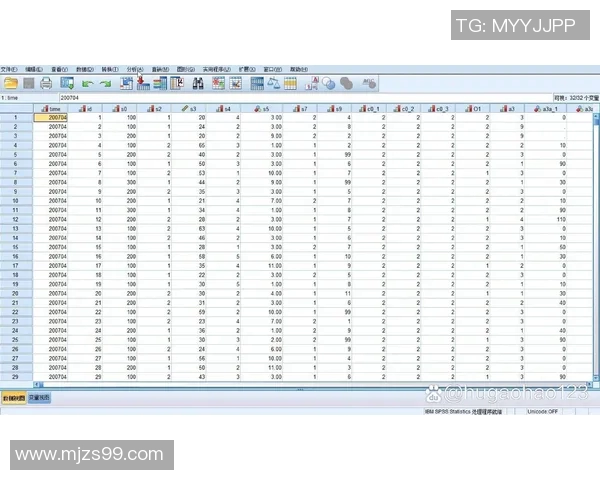The width and height of the screenshot is (600, 480).
Task: Click the Open data document icon
Action: click(11, 83)
